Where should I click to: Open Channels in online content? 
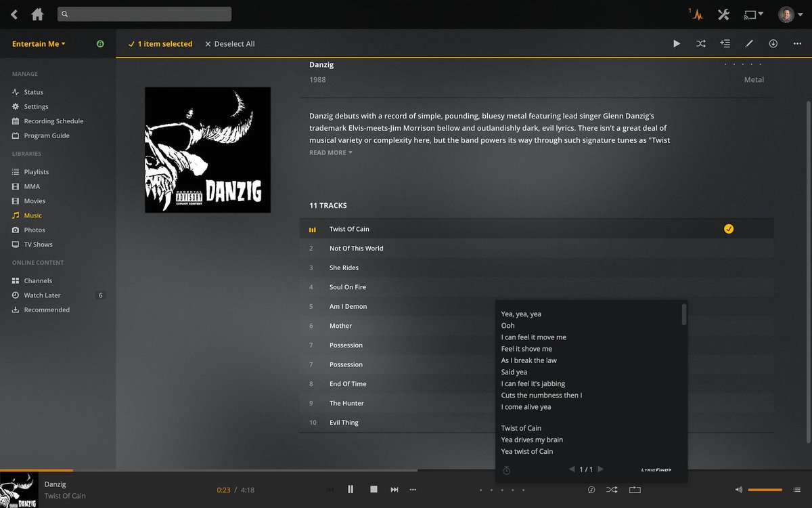coord(38,280)
